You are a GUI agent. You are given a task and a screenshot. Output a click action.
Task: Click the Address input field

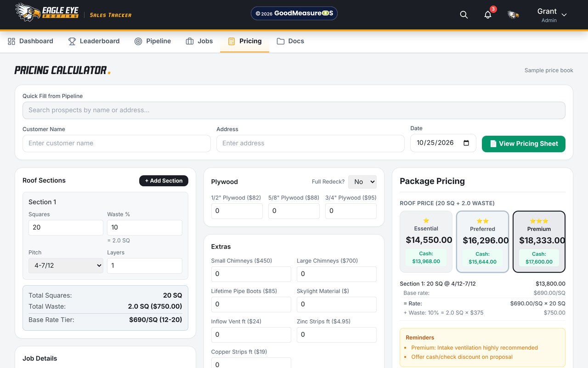tap(311, 144)
